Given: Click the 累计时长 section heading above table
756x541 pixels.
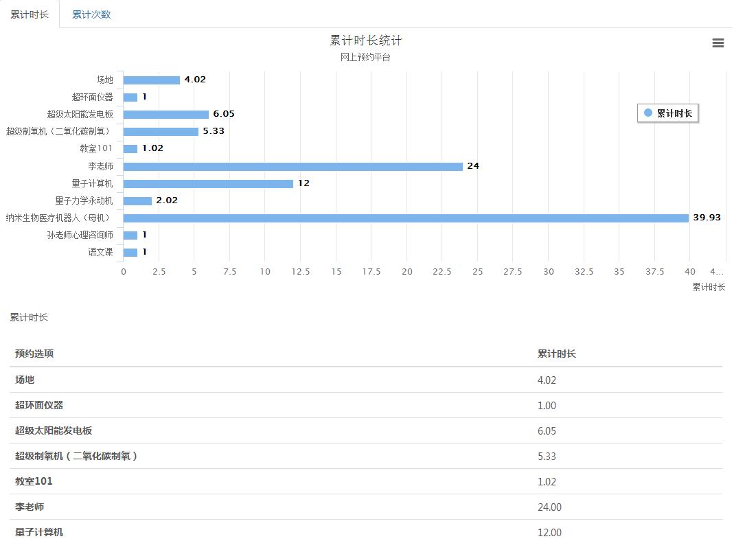Looking at the screenshot, I should click(x=29, y=317).
